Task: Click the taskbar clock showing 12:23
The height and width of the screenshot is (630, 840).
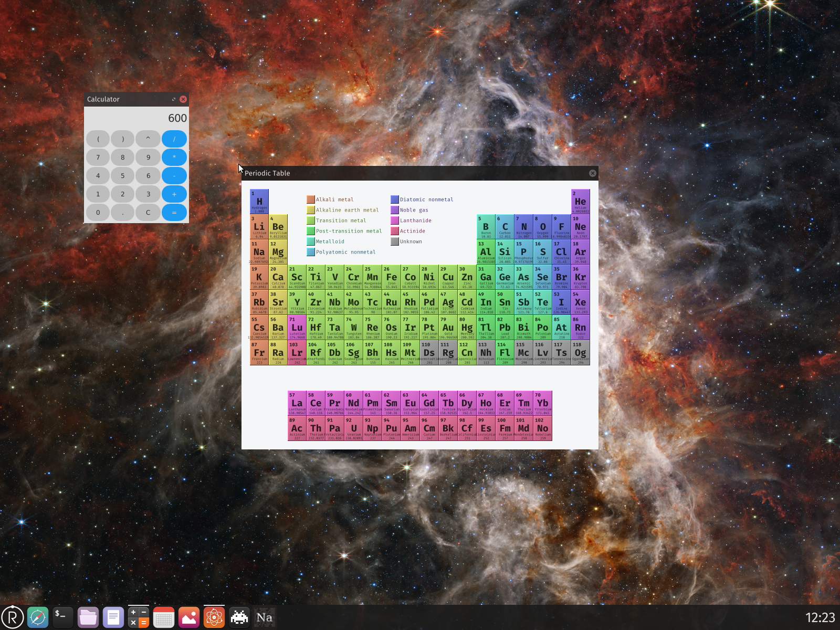Action: coord(820,617)
